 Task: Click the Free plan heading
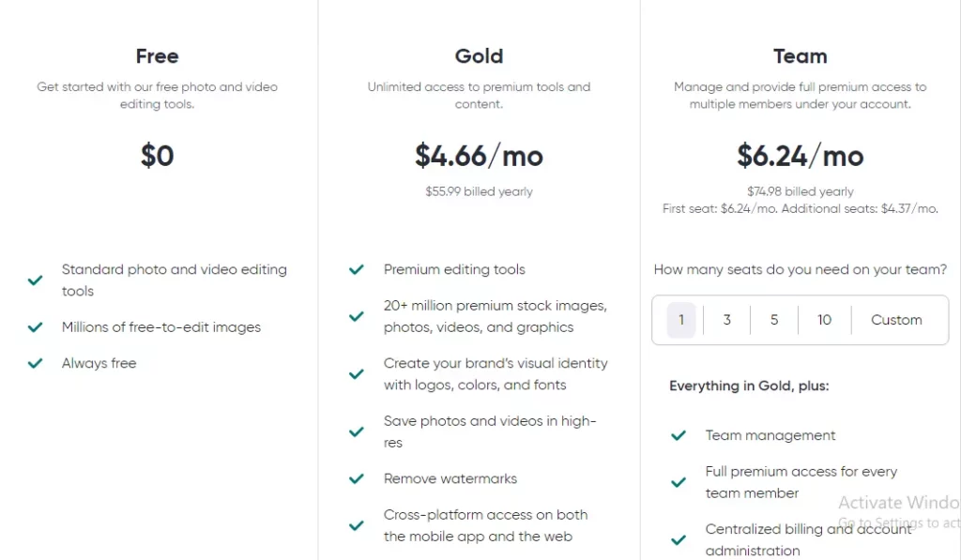click(x=157, y=56)
